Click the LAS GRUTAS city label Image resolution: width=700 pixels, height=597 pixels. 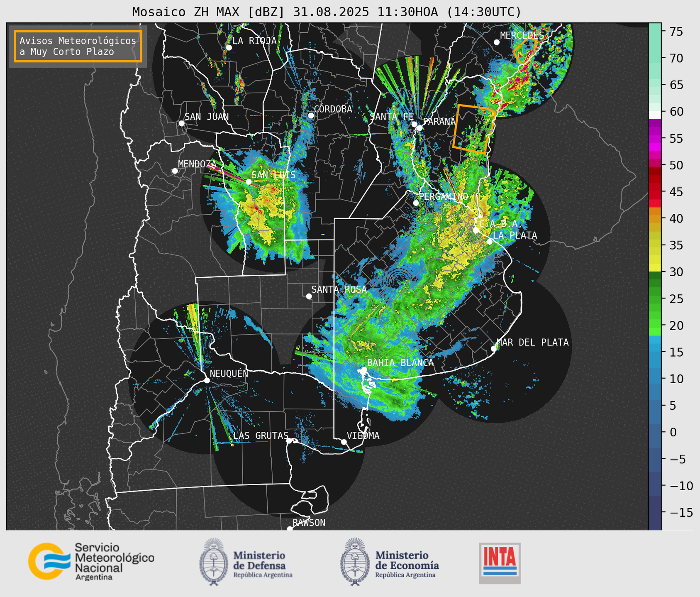(x=261, y=436)
